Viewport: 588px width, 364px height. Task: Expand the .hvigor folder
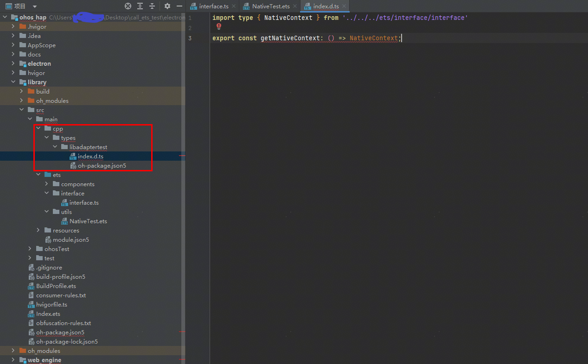point(13,27)
